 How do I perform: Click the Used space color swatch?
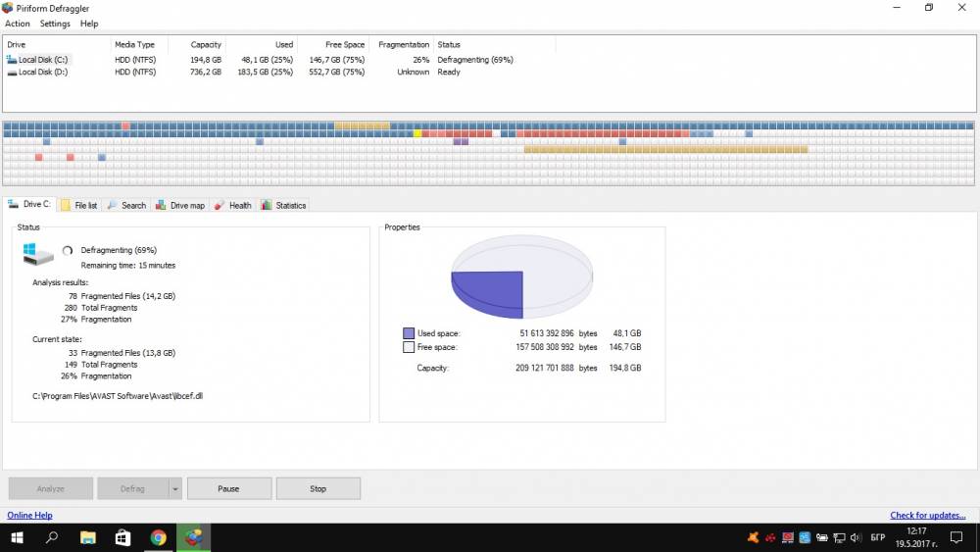coord(409,333)
